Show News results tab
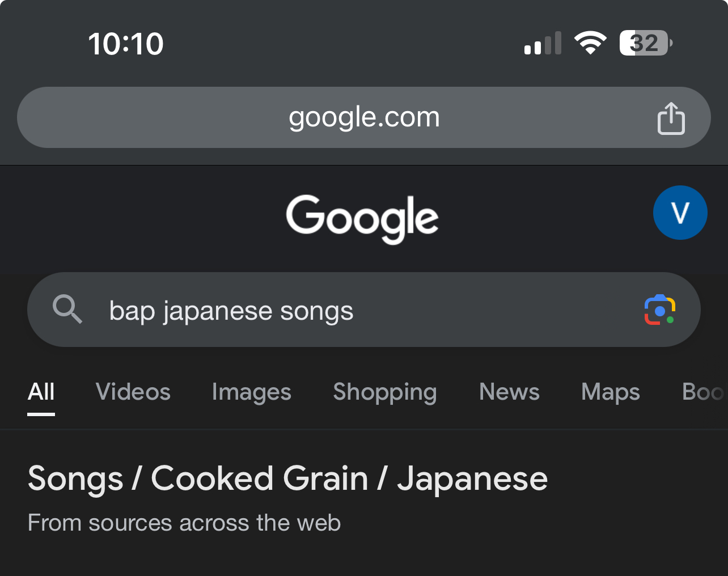The image size is (728, 576). (510, 392)
